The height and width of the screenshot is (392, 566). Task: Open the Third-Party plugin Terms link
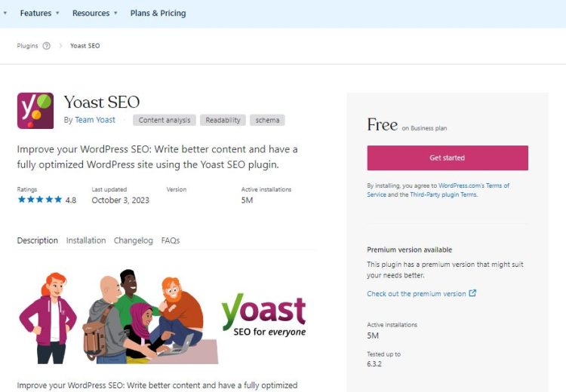[x=443, y=194]
